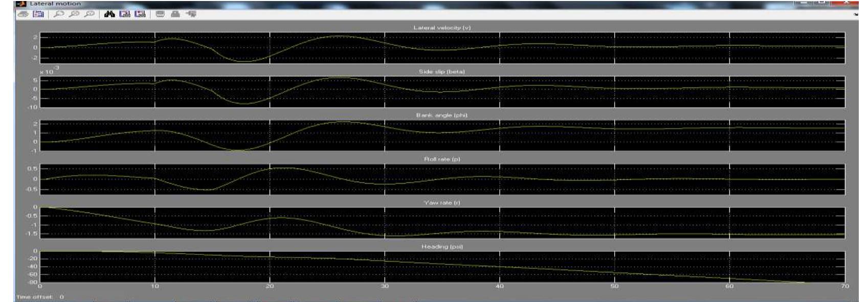
Task: Select the Zoom X-axis magnifier tool
Action: coord(74,14)
